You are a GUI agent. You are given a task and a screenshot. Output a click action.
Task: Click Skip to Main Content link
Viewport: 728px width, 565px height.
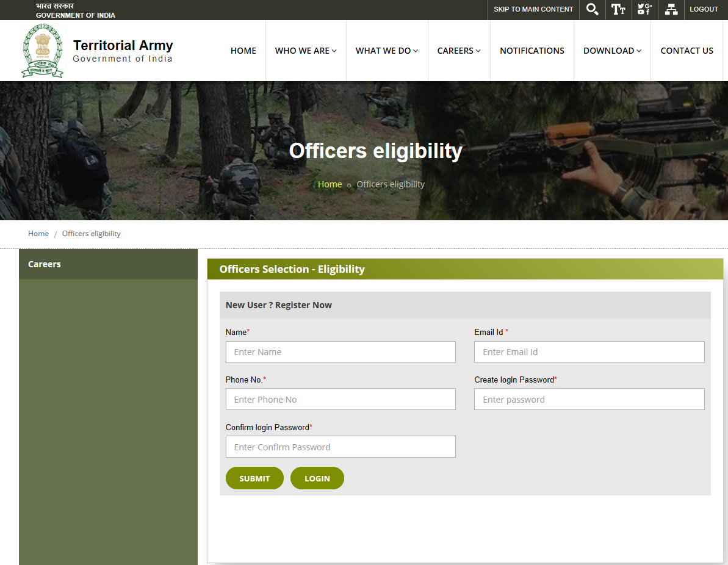point(533,9)
